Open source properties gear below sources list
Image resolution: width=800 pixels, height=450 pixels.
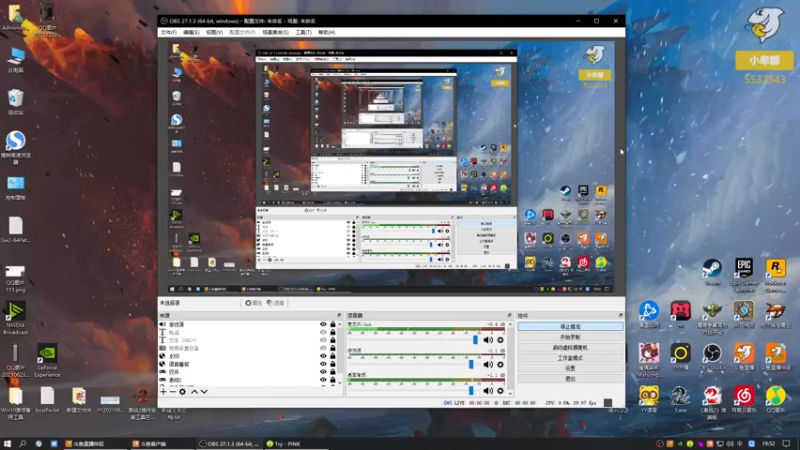tap(182, 392)
